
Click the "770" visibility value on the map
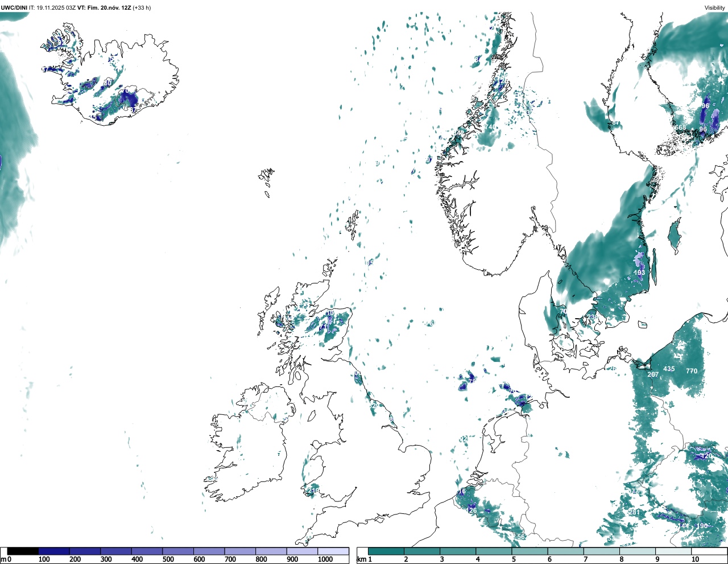click(x=691, y=371)
